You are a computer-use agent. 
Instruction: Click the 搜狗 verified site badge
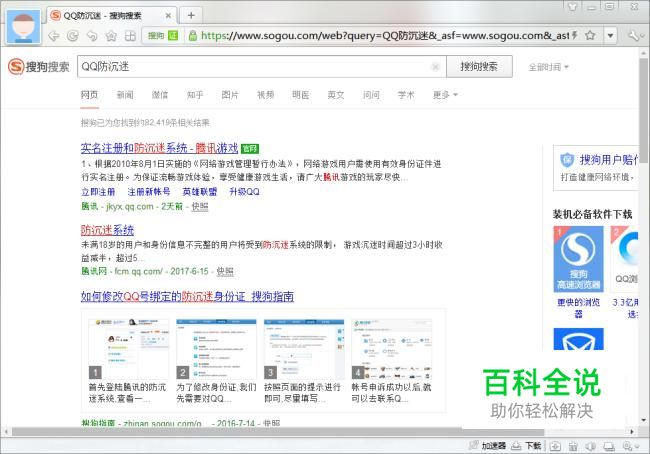tap(162, 36)
